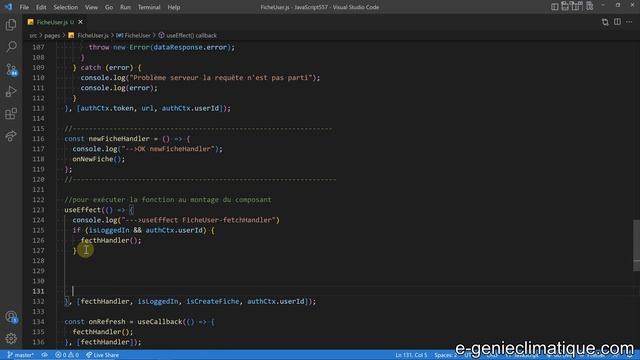Click console.log(error); on line 111
640x360 pixels.
coord(119,88)
